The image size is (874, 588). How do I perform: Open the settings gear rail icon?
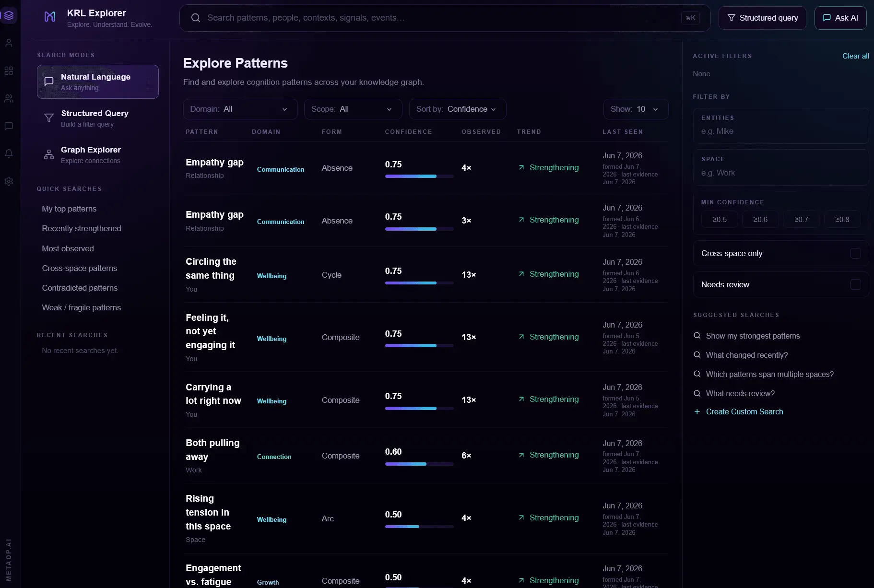pyautogui.click(x=9, y=181)
